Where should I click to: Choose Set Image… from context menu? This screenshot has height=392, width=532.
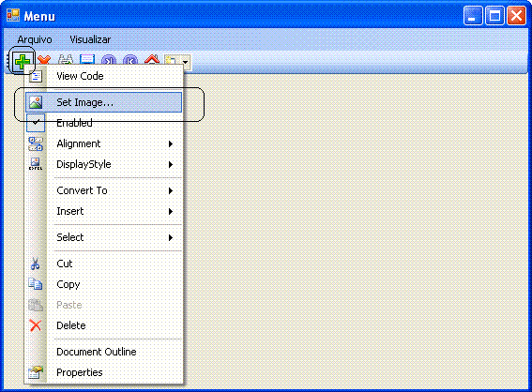click(103, 102)
